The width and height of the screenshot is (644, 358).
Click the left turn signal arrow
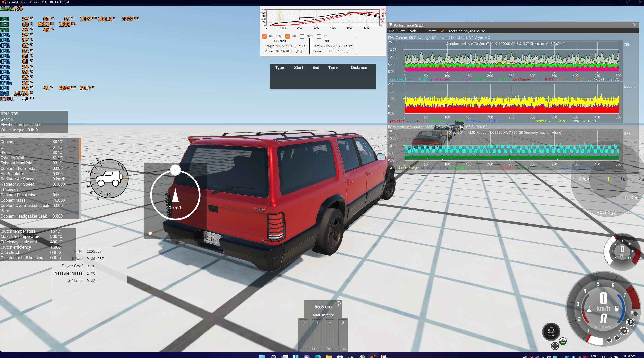point(609,340)
